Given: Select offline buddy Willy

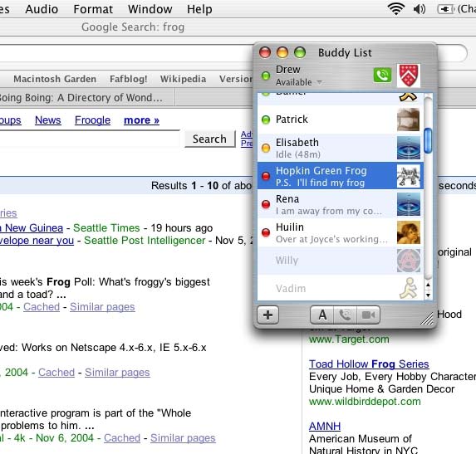Looking at the screenshot, I should (x=341, y=261).
